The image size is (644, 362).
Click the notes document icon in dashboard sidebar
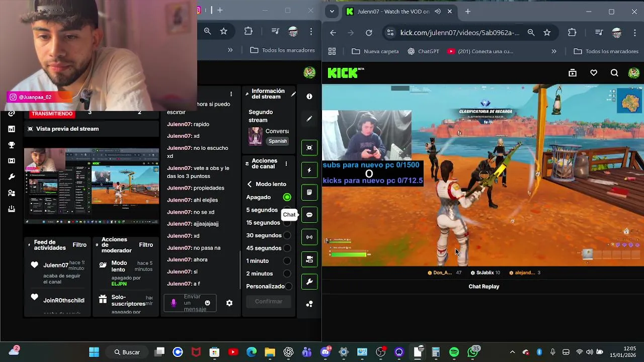pyautogui.click(x=309, y=192)
